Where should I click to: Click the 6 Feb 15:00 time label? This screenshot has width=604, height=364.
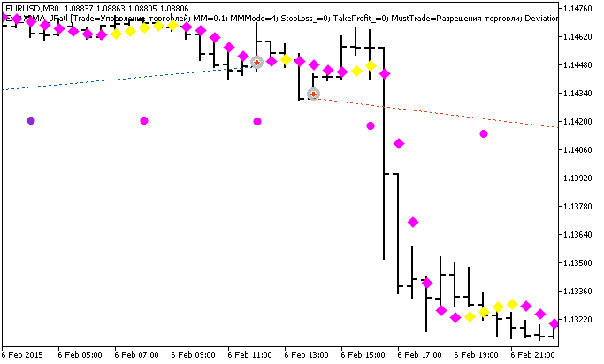point(363,354)
